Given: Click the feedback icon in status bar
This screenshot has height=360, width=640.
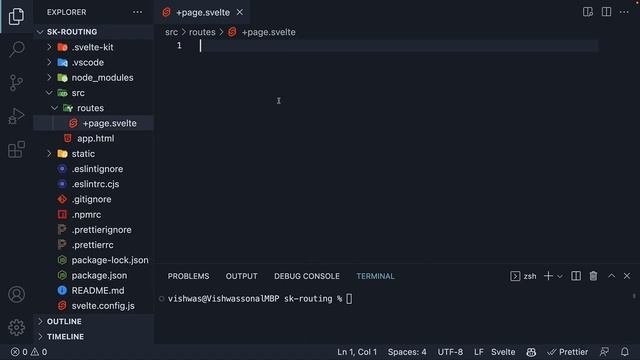Looking at the screenshot, I should [604, 352].
